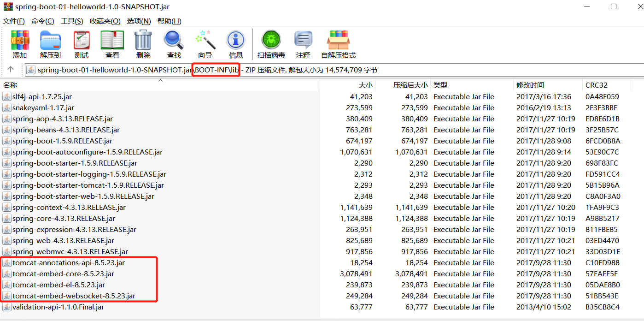Click jar icon beside spring-aop-4.3.13.RELEASE.jar
Image resolution: width=644 pixels, height=321 pixels.
[6, 119]
